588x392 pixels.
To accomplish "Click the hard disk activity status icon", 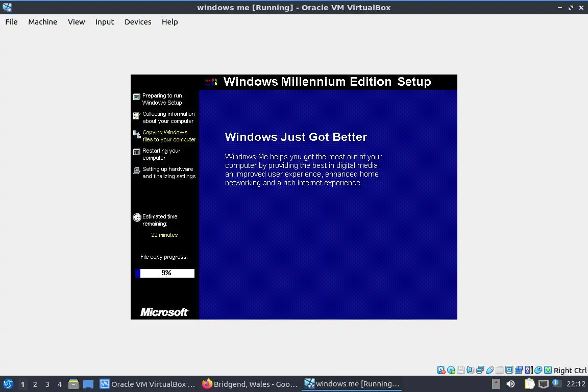I will click(x=442, y=370).
